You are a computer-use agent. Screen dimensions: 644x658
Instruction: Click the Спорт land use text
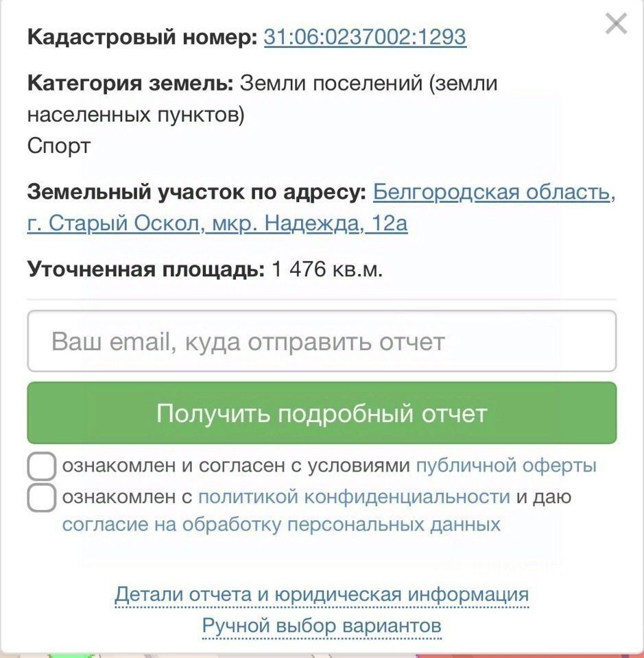pos(59,146)
